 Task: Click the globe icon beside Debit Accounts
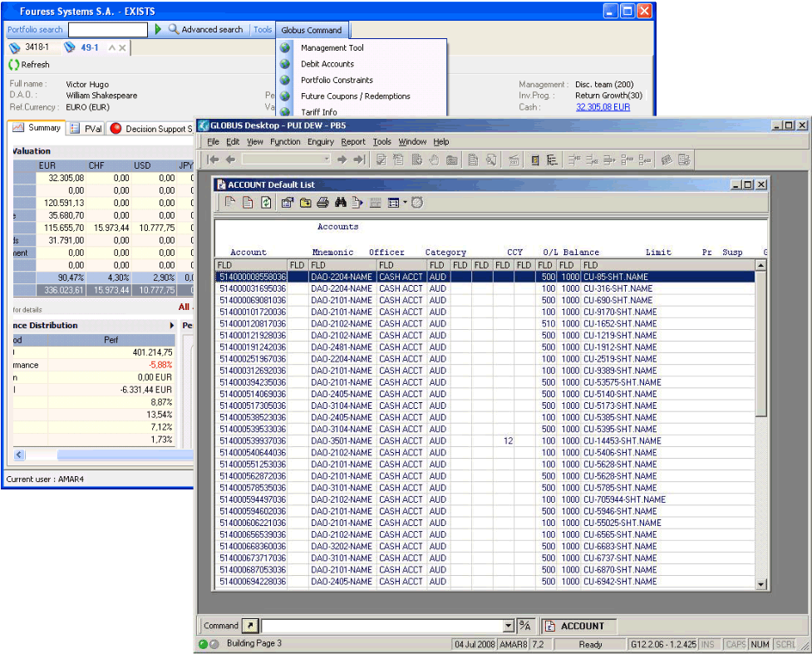tap(285, 64)
